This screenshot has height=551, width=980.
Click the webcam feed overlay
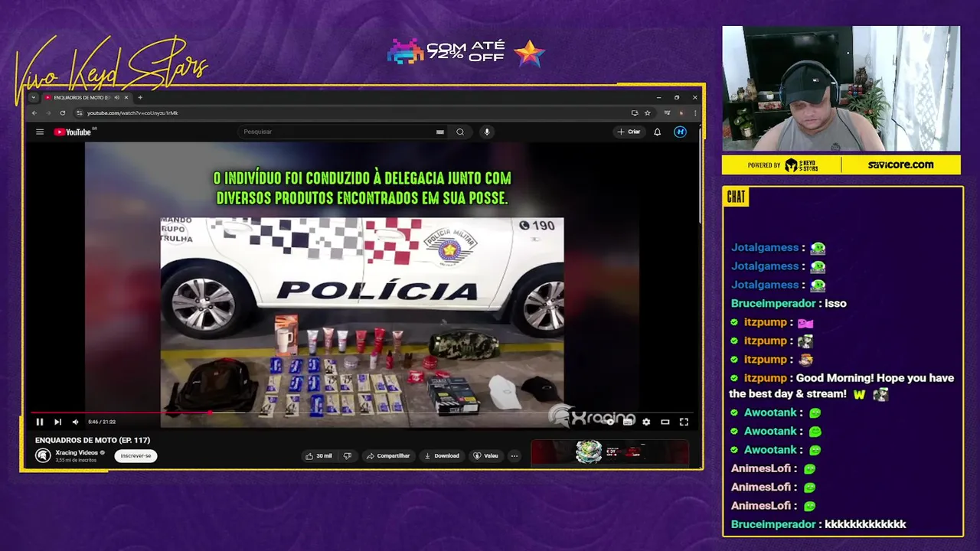841,89
